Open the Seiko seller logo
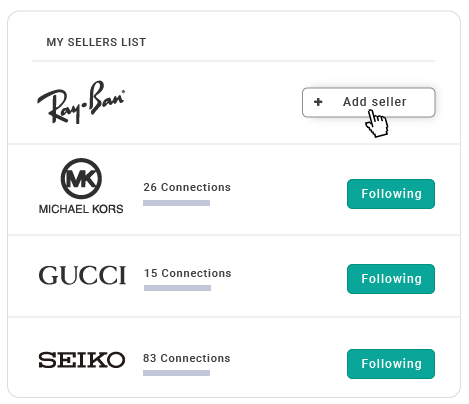 (x=82, y=360)
